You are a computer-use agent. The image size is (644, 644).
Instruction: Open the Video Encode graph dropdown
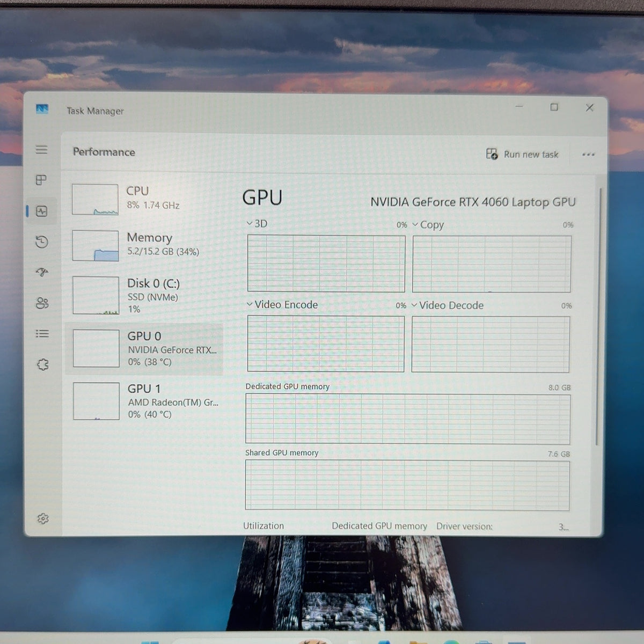[282, 305]
